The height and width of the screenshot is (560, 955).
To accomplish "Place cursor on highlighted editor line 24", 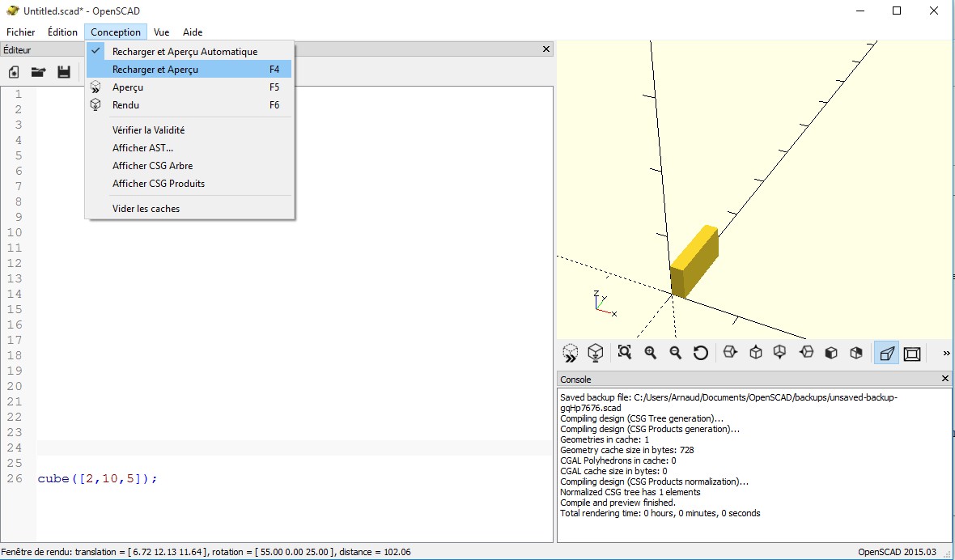I will pos(295,448).
